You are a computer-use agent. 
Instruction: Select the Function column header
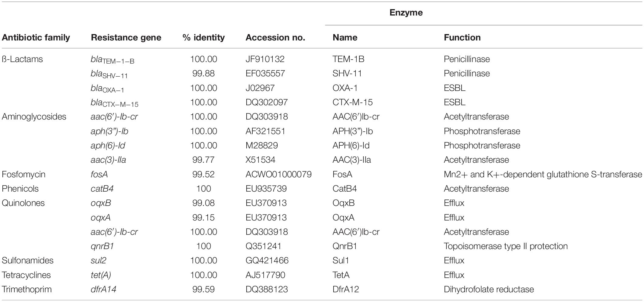pos(462,37)
